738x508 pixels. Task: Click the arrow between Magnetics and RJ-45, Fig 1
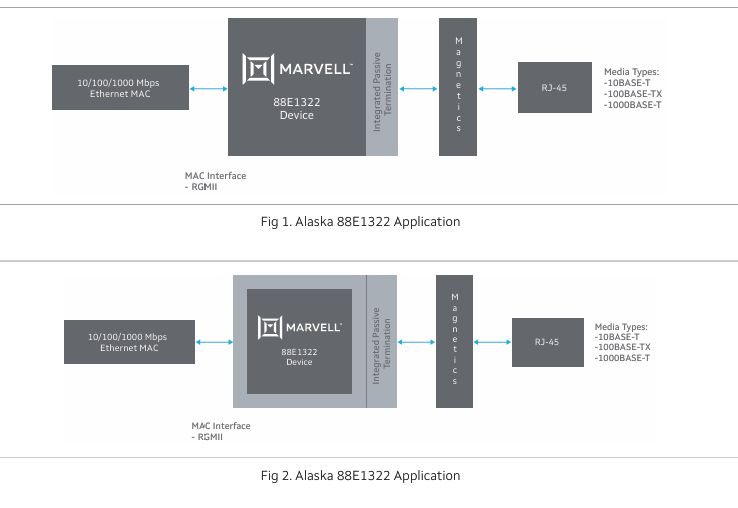pos(497,89)
